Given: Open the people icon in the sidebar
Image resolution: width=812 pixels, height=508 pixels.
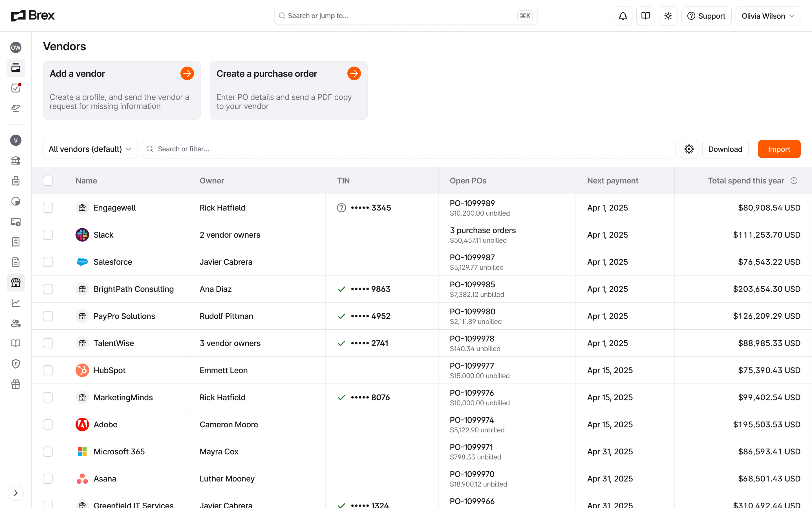Looking at the screenshot, I should tap(16, 323).
